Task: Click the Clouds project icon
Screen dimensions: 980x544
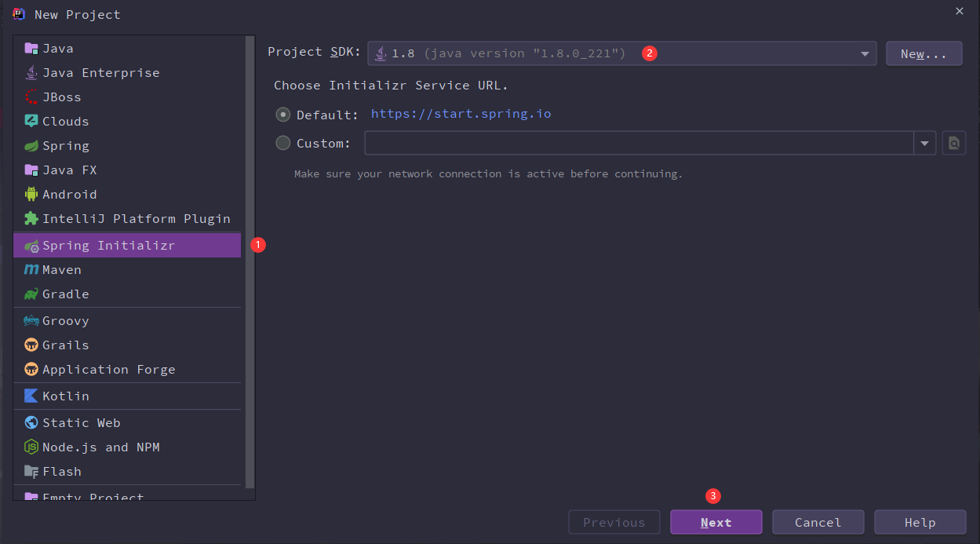Action: [x=31, y=122]
